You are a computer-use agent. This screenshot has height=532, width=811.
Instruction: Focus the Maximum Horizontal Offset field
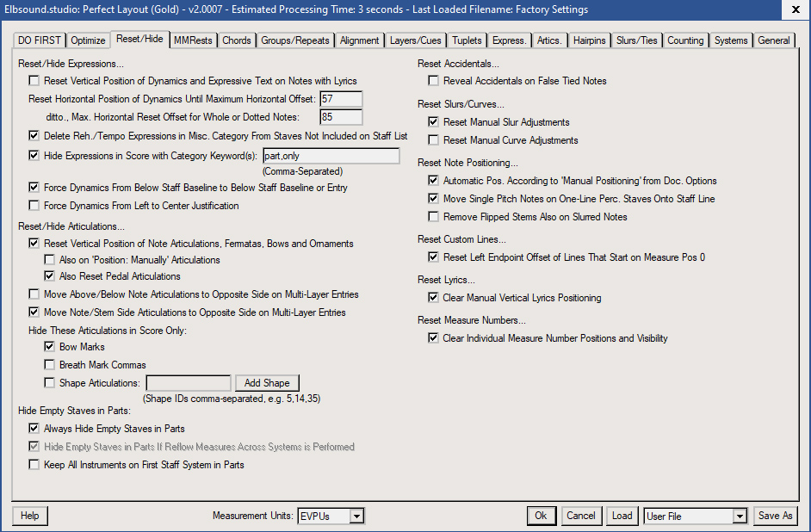coord(341,99)
